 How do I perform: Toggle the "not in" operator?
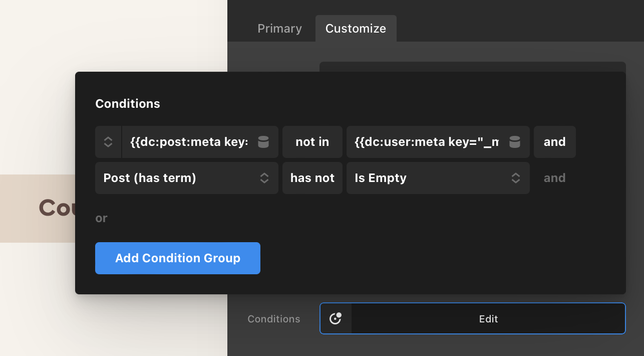312,142
